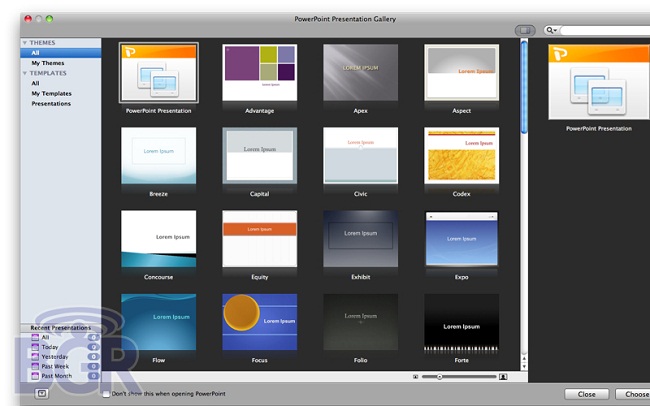Viewport: 650px width, 406px height.
Task: Select the PowerPoint Presentation theme thumbnail
Action: point(158,73)
